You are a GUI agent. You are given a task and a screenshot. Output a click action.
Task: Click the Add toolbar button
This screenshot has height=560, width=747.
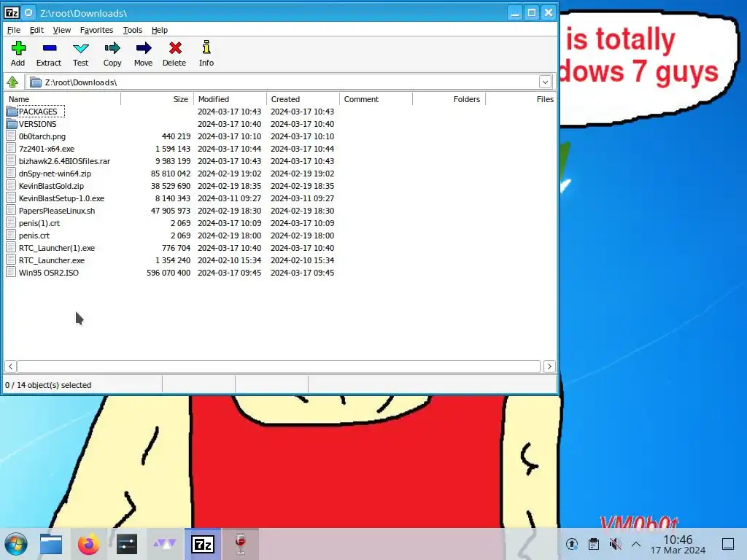pos(18,53)
